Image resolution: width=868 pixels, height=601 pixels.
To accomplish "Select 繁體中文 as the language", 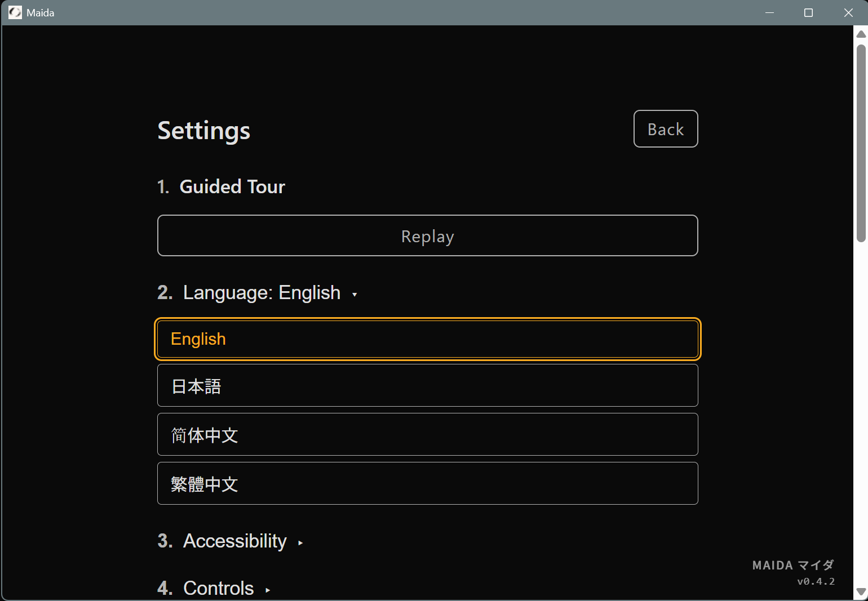I will pyautogui.click(x=427, y=484).
